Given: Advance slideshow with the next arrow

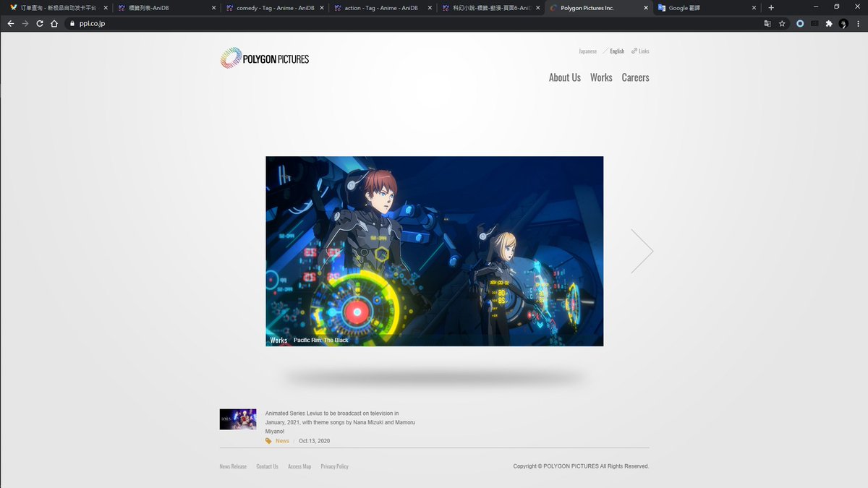Looking at the screenshot, I should (x=642, y=251).
